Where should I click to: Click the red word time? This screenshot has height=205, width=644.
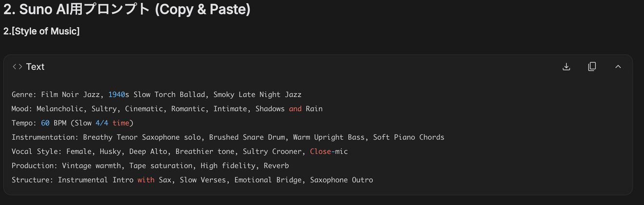point(121,123)
